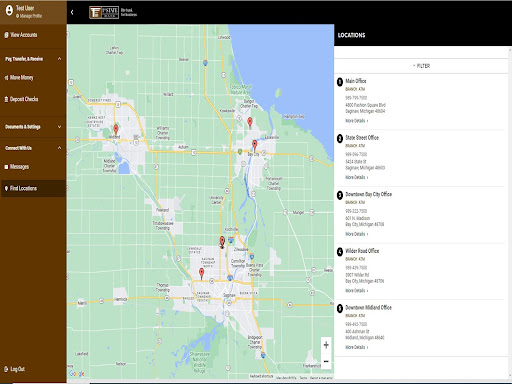
Task: Zoom out on the map
Action: coord(326,361)
